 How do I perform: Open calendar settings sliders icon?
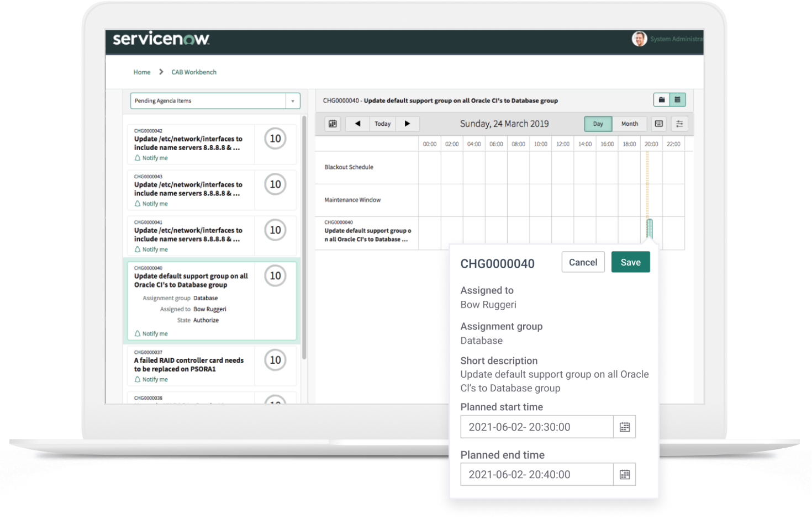click(x=679, y=124)
